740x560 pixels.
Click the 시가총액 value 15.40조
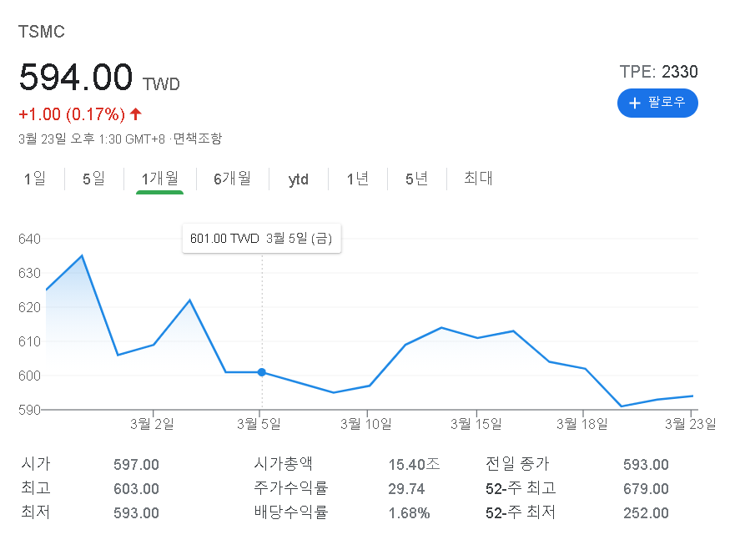pyautogui.click(x=414, y=465)
